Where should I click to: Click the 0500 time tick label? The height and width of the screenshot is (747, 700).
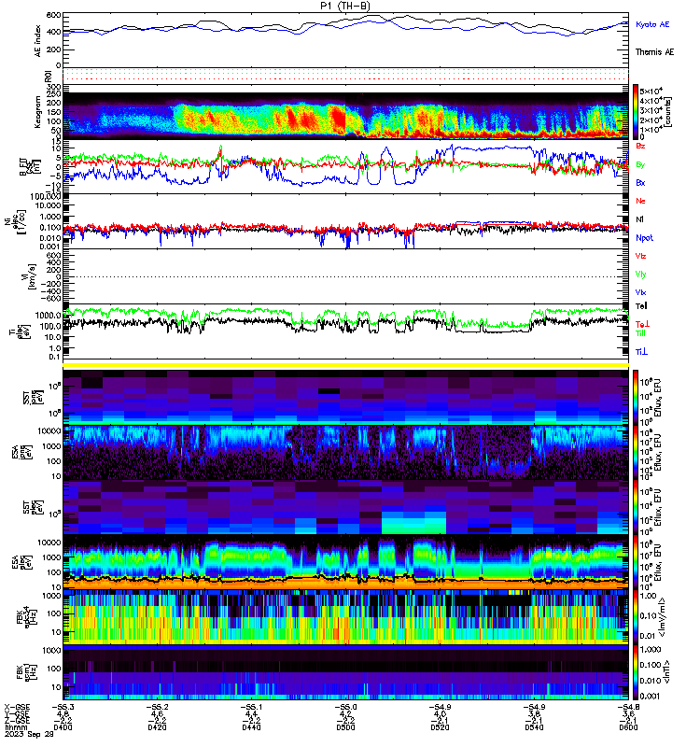click(x=345, y=727)
